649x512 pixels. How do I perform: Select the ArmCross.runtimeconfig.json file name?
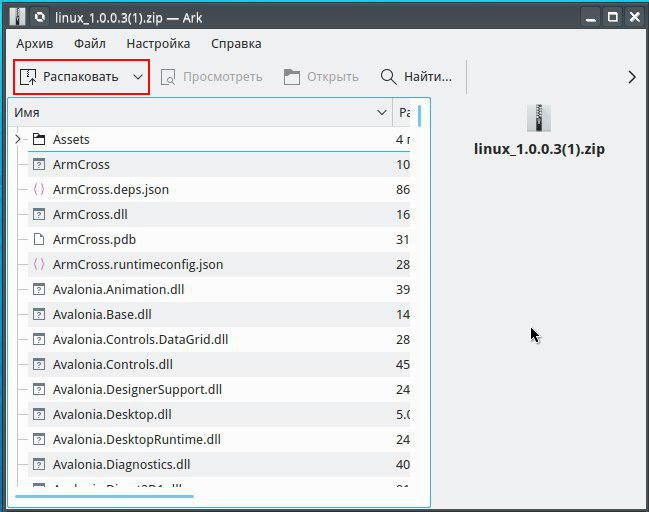click(138, 264)
